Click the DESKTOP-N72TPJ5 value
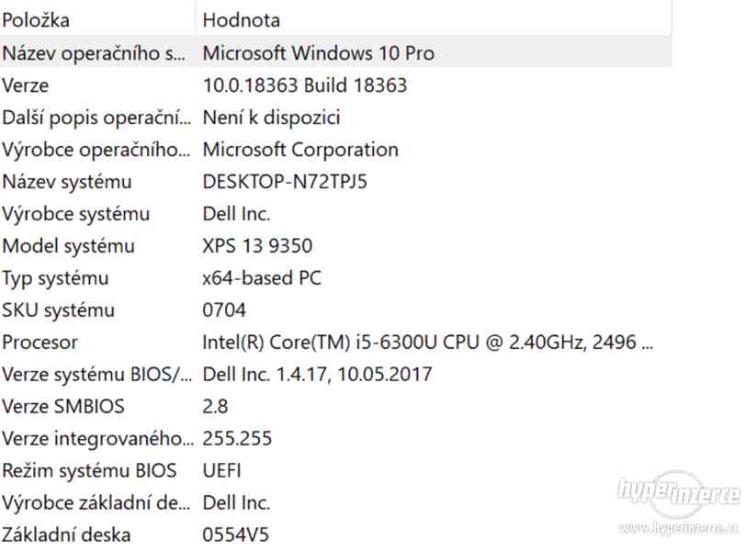The image size is (756, 551). pyautogui.click(x=285, y=182)
